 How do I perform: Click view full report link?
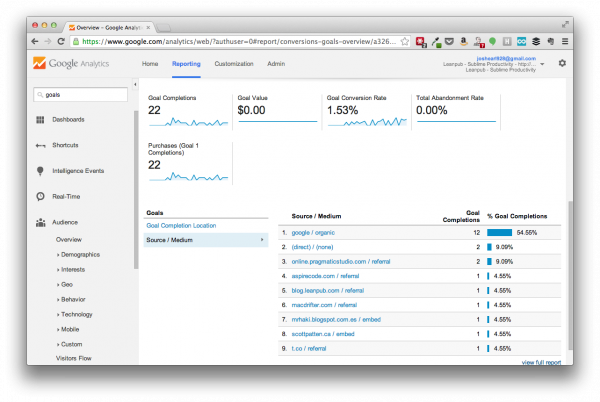point(541,362)
